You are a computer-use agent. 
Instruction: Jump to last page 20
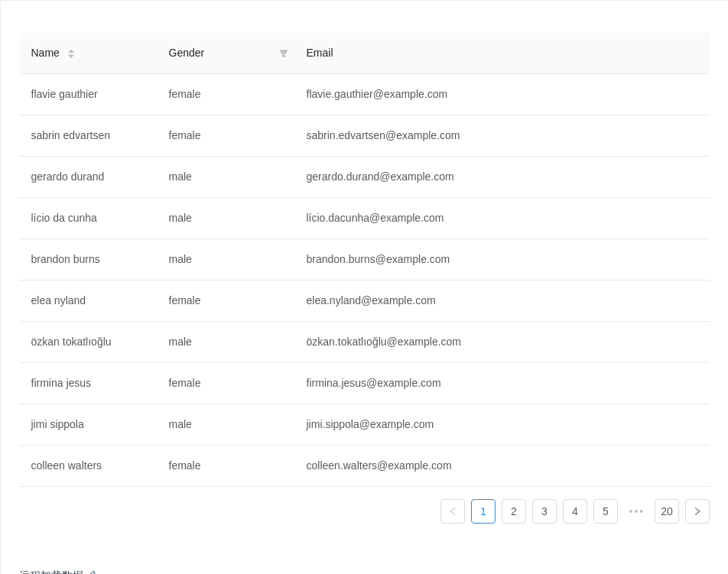click(667, 511)
